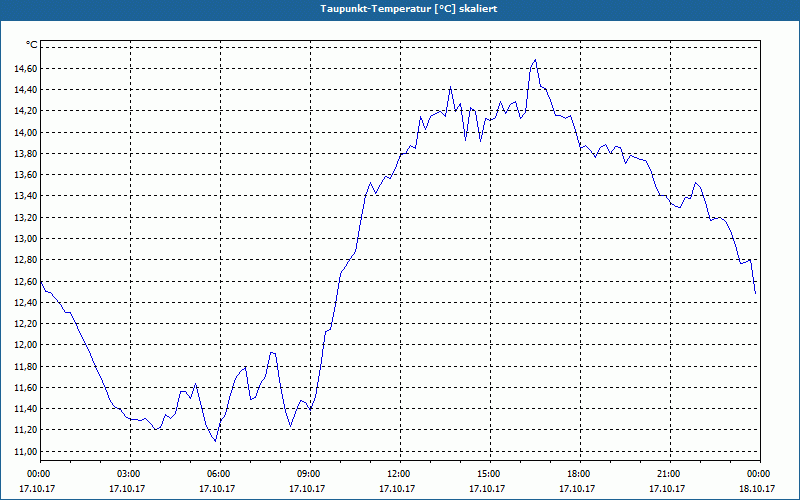Click the '03:00' time label

(x=131, y=474)
